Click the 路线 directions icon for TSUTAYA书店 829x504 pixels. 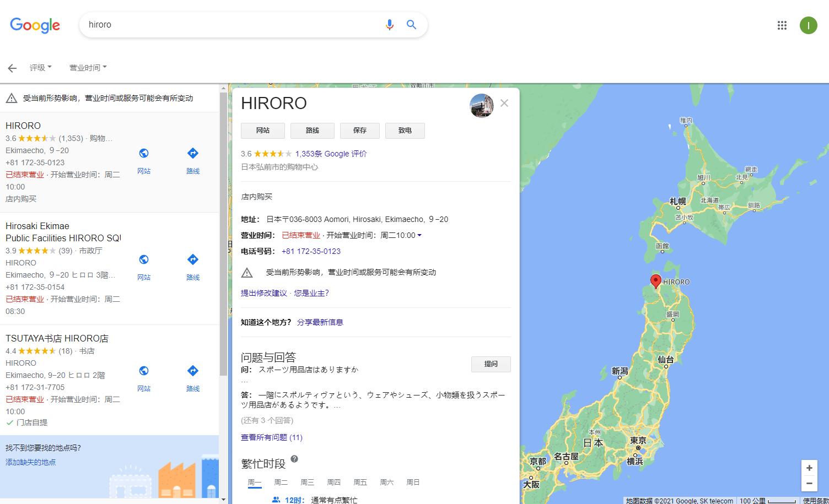tap(193, 371)
